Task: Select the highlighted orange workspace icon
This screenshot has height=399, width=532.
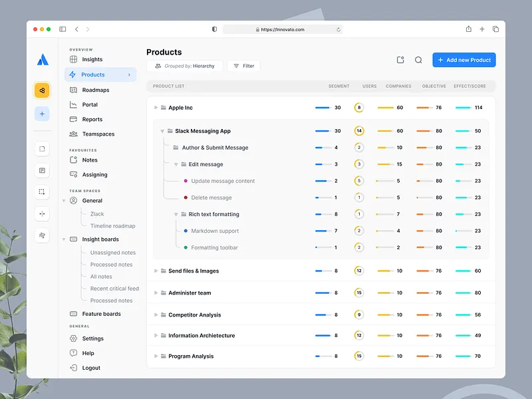Action: tap(42, 89)
